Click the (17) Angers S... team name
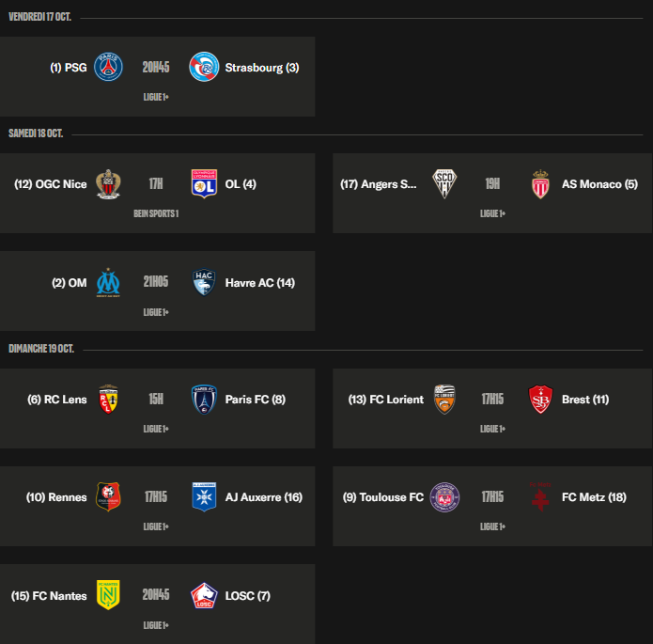This screenshot has width=653, height=644. (x=378, y=184)
